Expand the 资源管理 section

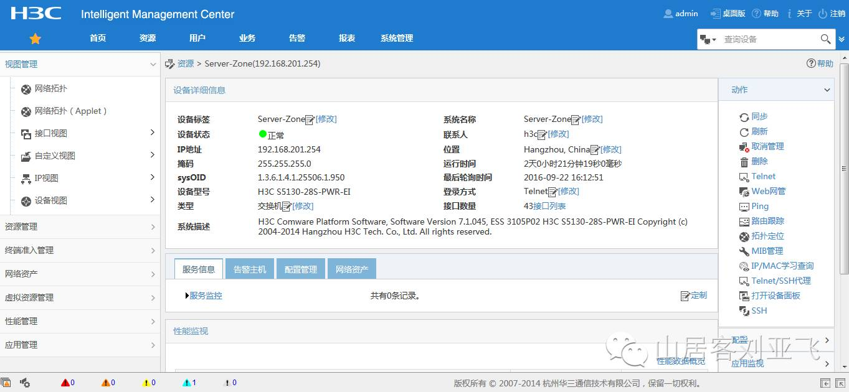pos(80,227)
